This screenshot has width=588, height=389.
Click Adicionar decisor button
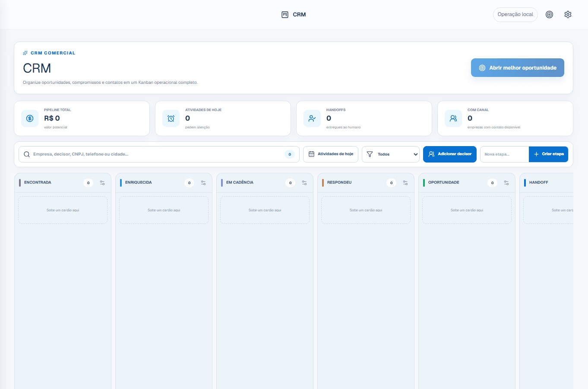coord(450,154)
